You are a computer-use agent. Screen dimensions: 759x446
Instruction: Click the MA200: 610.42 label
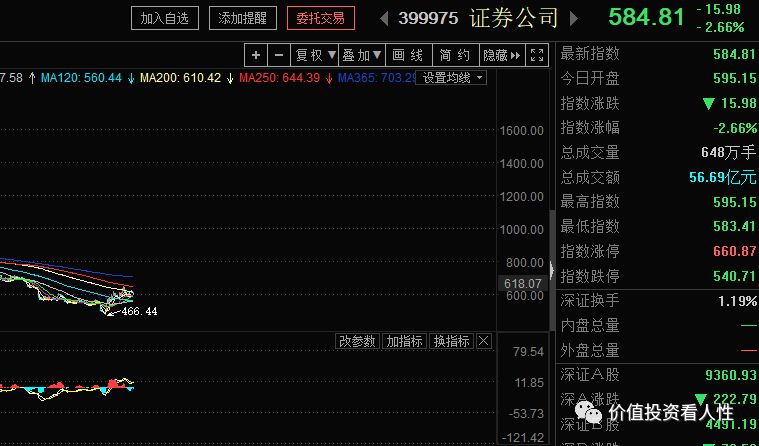point(180,78)
